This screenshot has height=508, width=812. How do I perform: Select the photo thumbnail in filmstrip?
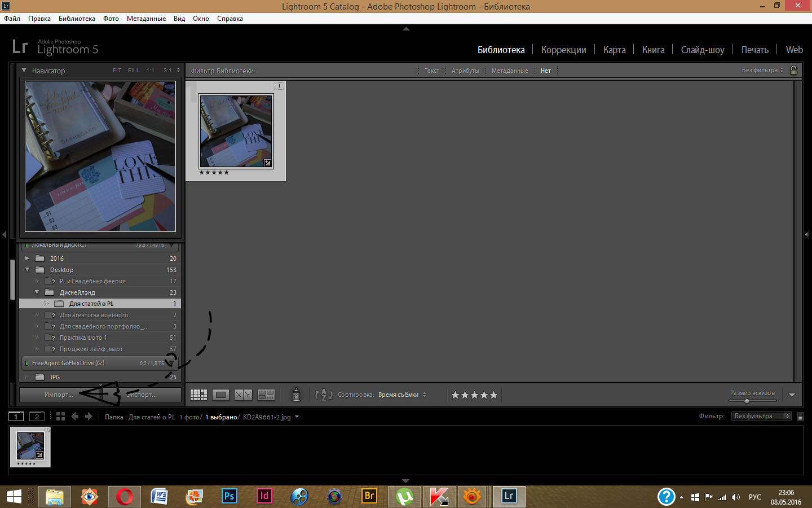coord(30,447)
